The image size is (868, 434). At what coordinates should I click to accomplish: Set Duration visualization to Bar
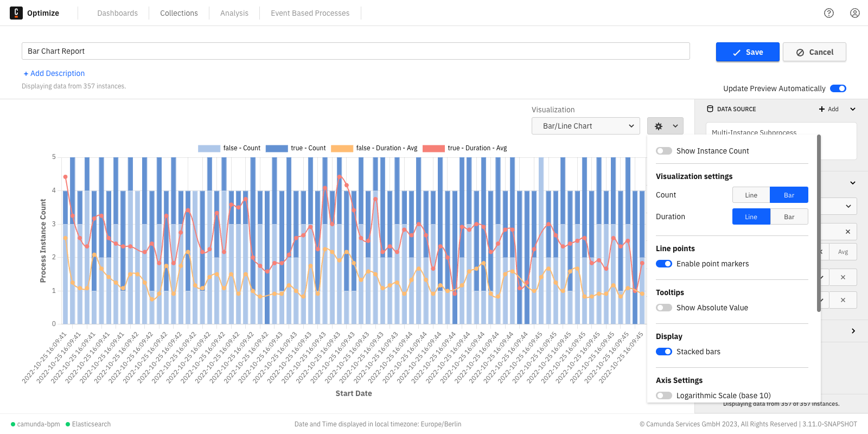(789, 216)
